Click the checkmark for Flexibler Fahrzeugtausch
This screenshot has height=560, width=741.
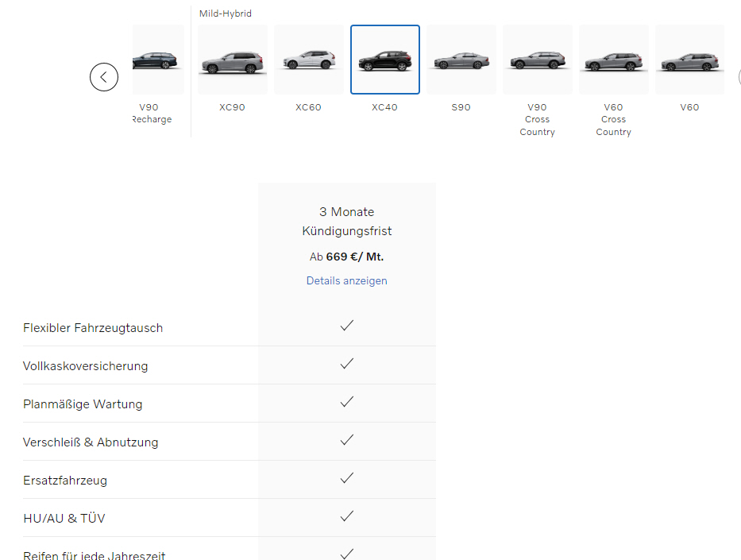coord(347,326)
